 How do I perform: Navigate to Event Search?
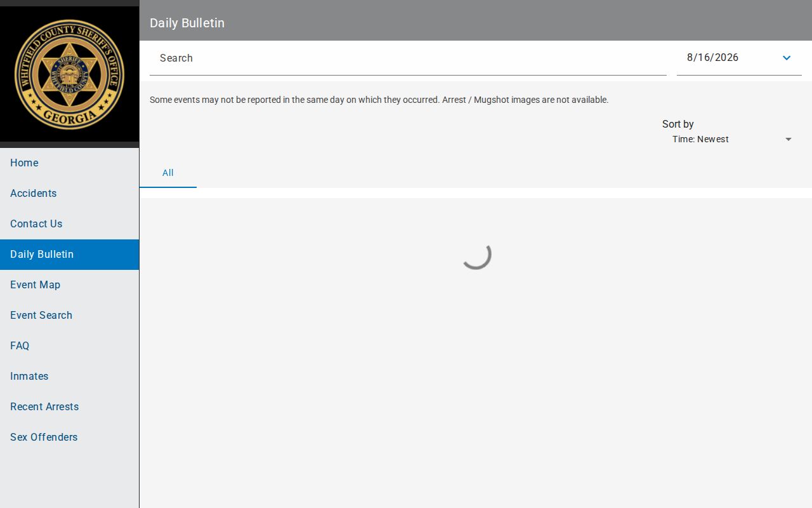click(x=69, y=316)
